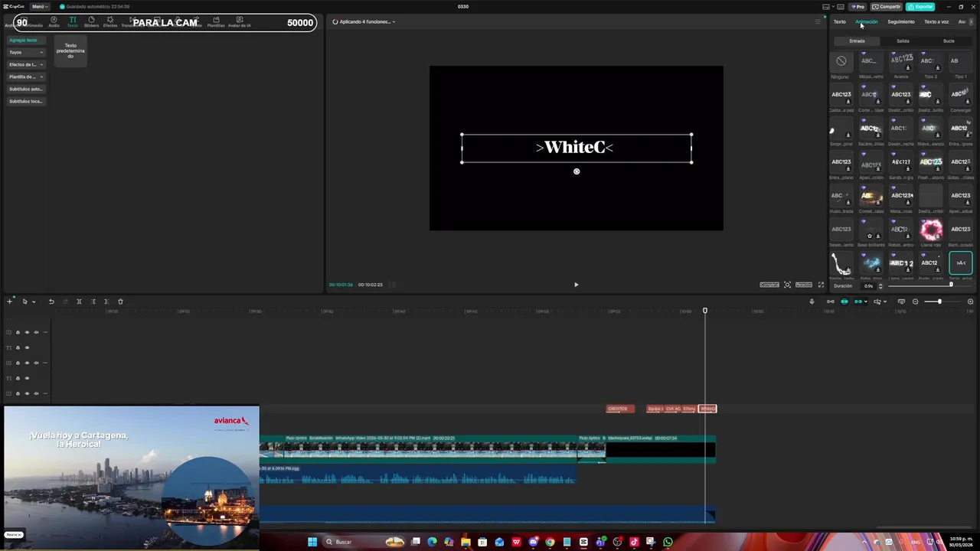Viewport: 980px width, 551px height.
Task: Open more options on top video track
Action: coord(45,332)
